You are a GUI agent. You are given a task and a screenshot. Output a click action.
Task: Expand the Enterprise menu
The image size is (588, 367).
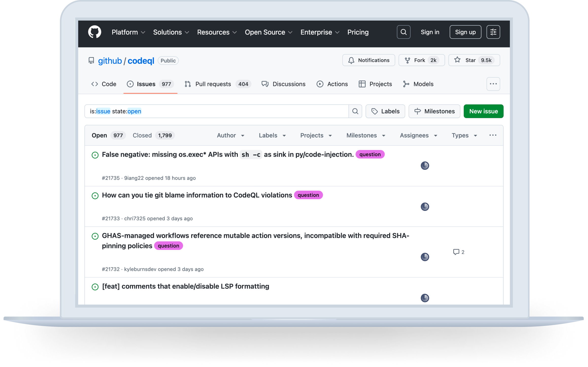tap(320, 32)
